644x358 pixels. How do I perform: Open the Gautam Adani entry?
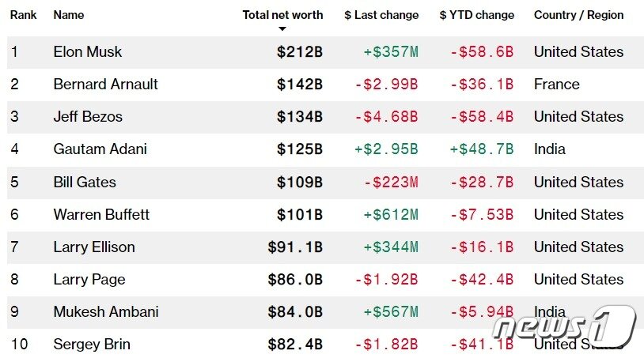coord(100,149)
